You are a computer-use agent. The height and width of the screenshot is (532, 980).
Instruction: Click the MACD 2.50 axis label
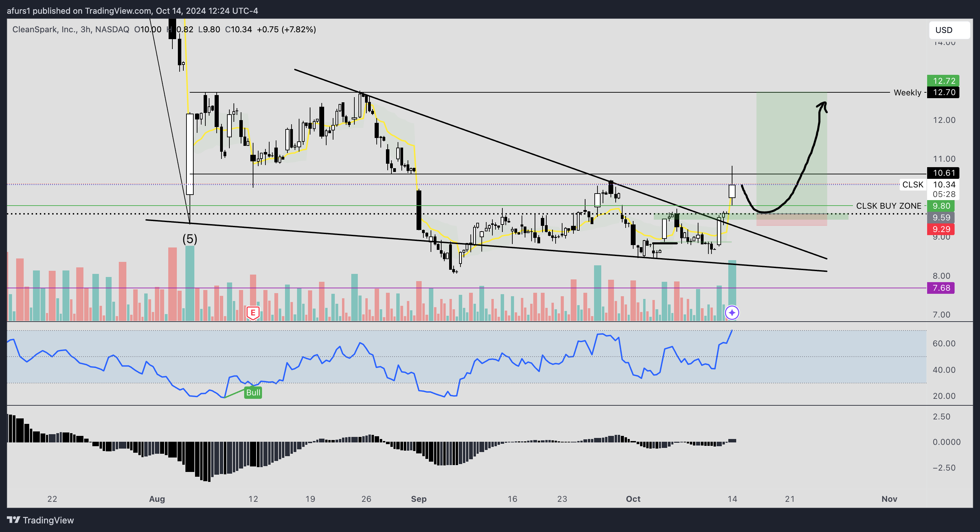click(941, 416)
